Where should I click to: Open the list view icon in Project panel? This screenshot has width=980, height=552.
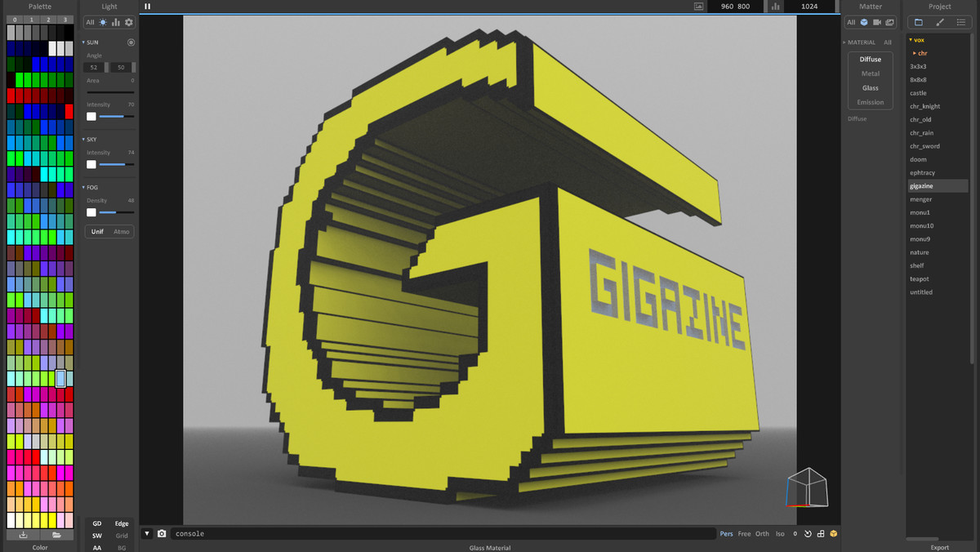click(960, 22)
